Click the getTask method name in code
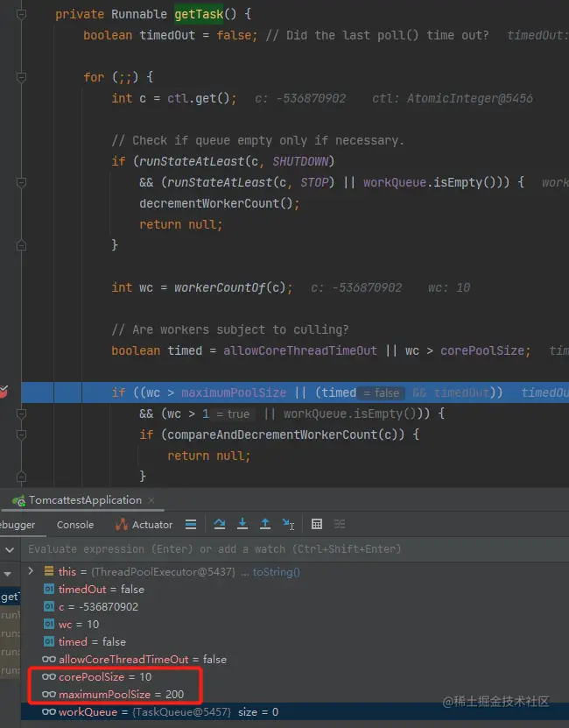 point(199,14)
